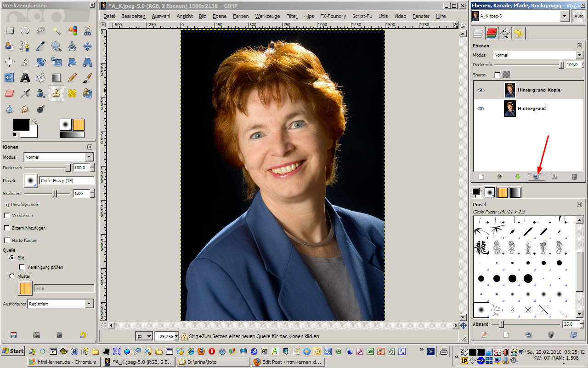
Task: Switch to the Pfade paths tab
Action: click(505, 33)
